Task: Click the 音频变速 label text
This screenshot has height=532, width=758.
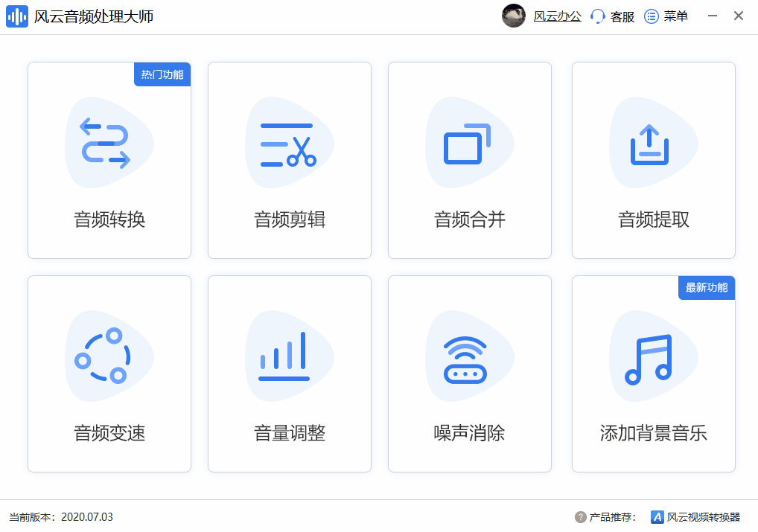Action: [x=109, y=433]
